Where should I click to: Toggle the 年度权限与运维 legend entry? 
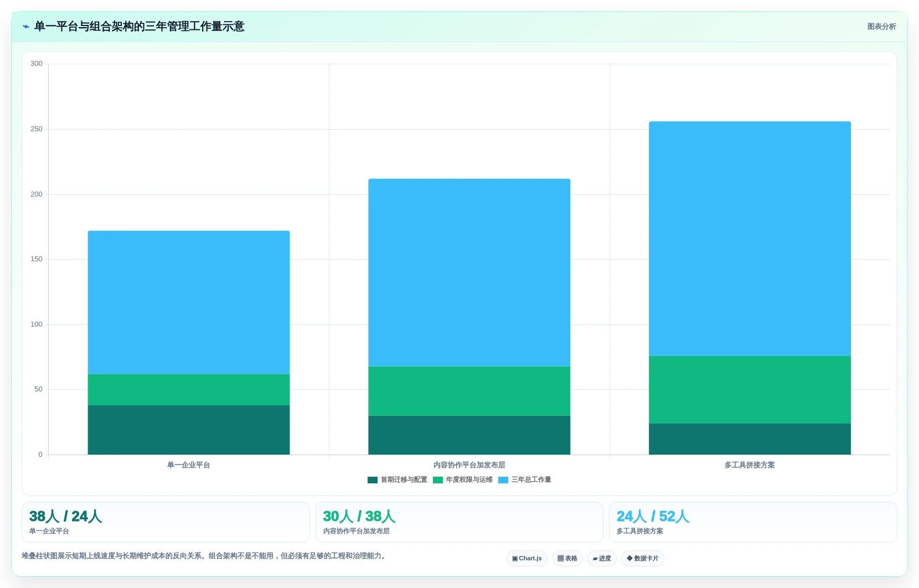coord(463,479)
